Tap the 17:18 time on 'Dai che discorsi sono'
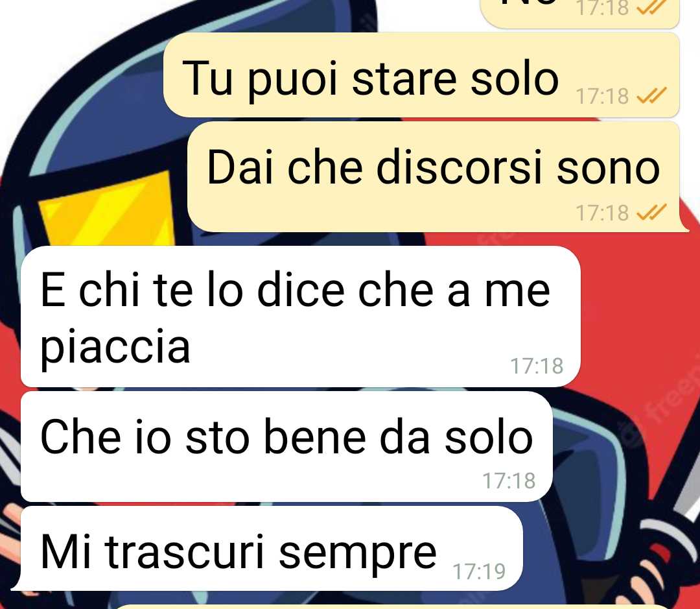This screenshot has width=700, height=609. [x=602, y=213]
